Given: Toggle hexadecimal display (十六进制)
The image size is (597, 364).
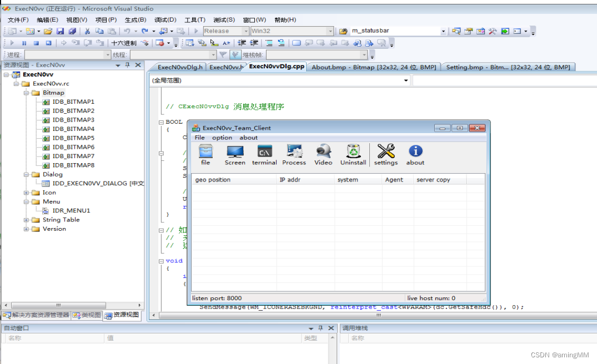Looking at the screenshot, I should tap(124, 43).
